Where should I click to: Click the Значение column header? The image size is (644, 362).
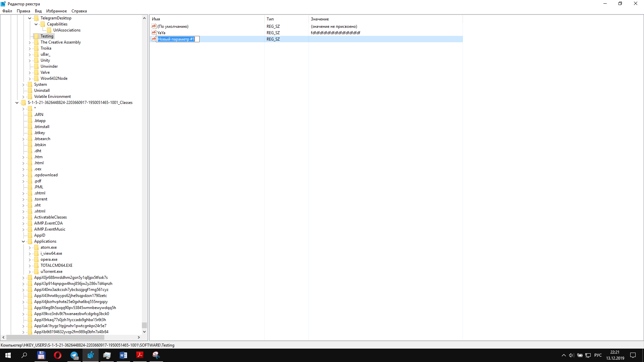tap(385, 19)
